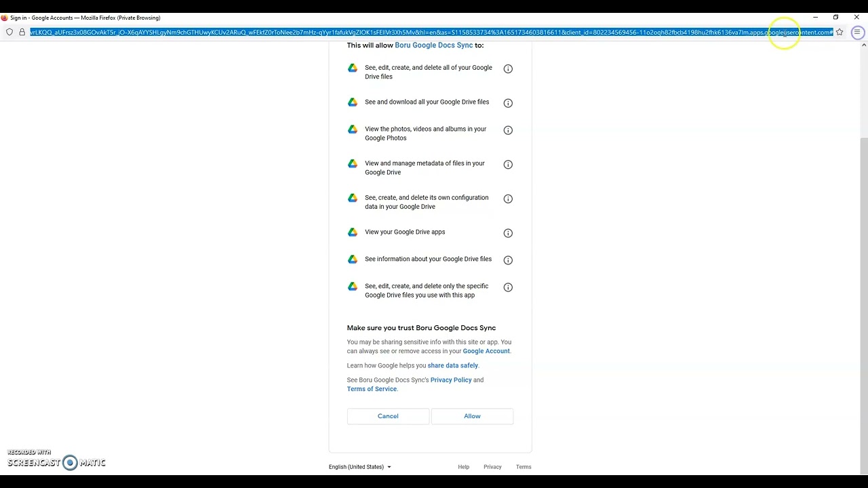Image resolution: width=868 pixels, height=488 pixels.
Task: Open Firefox application menu
Action: (857, 32)
